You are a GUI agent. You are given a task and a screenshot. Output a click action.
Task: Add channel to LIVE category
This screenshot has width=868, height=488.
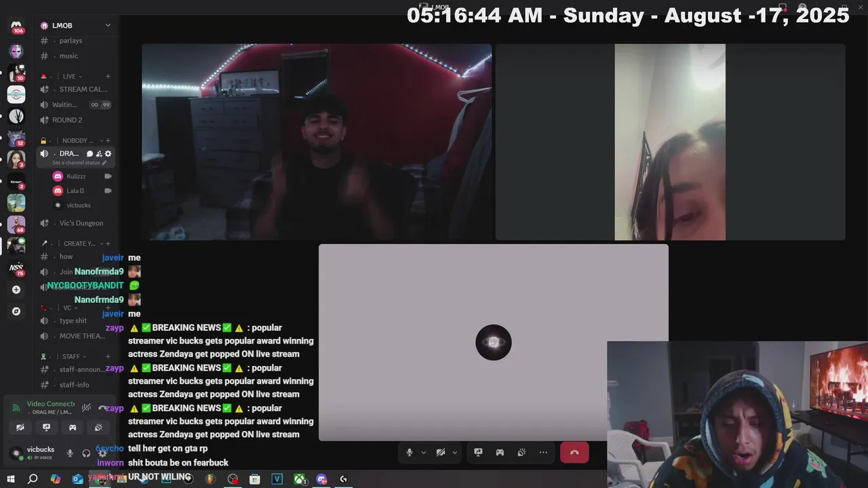(108, 77)
